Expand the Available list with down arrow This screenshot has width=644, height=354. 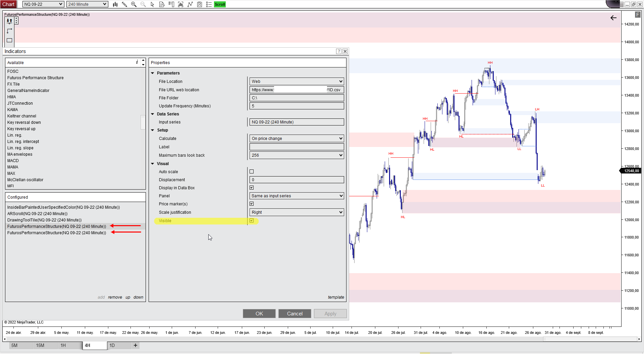coord(143,64)
